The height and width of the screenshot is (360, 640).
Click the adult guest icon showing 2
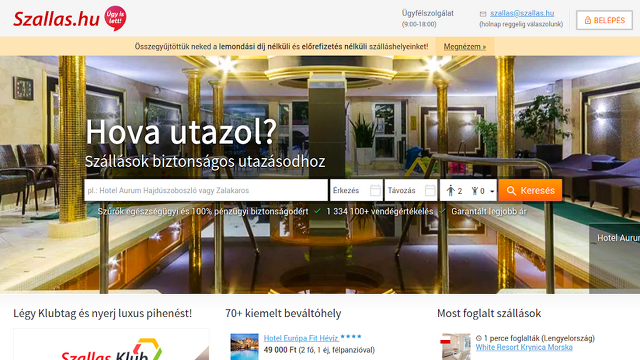click(451, 191)
